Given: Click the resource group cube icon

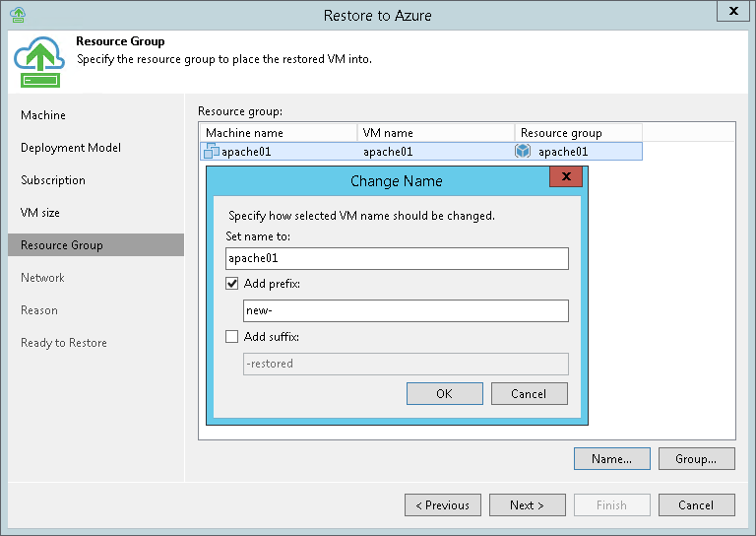Looking at the screenshot, I should (x=524, y=152).
